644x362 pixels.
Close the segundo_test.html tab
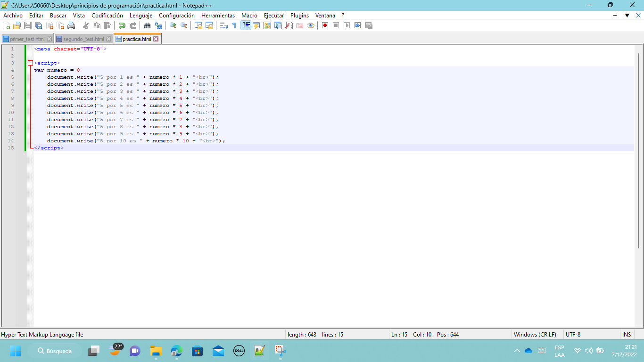109,39
